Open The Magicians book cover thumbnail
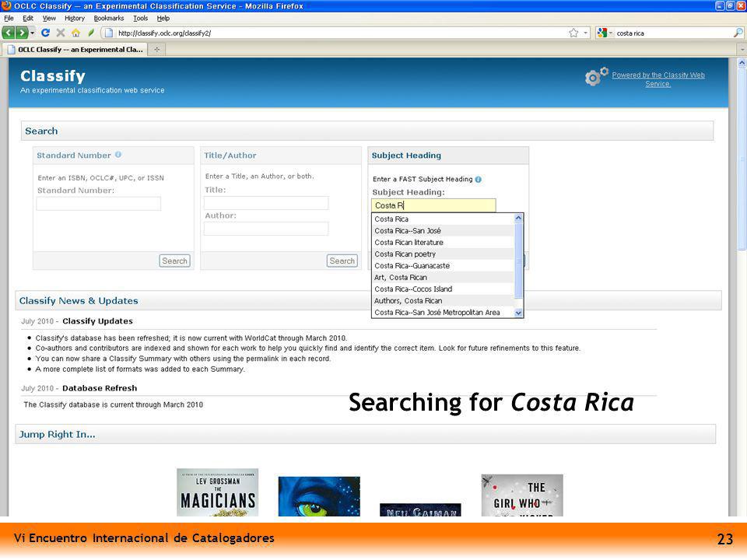This screenshot has width=747, height=560. 218,492
